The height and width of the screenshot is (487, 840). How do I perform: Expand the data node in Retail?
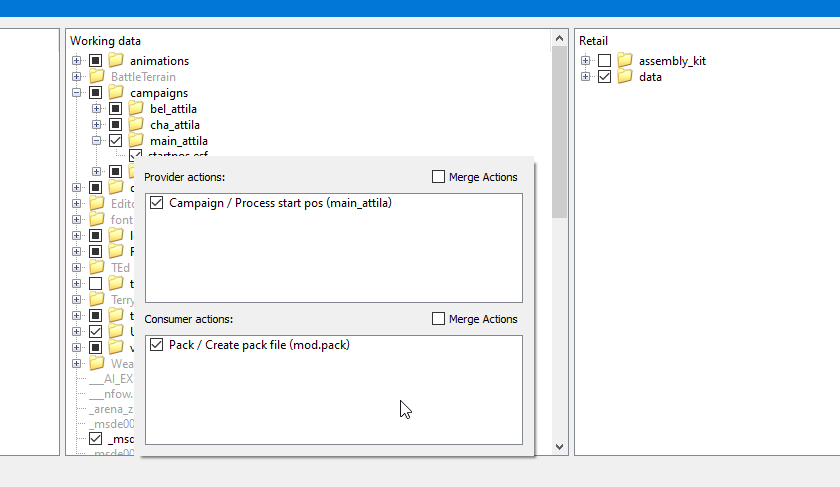(586, 77)
